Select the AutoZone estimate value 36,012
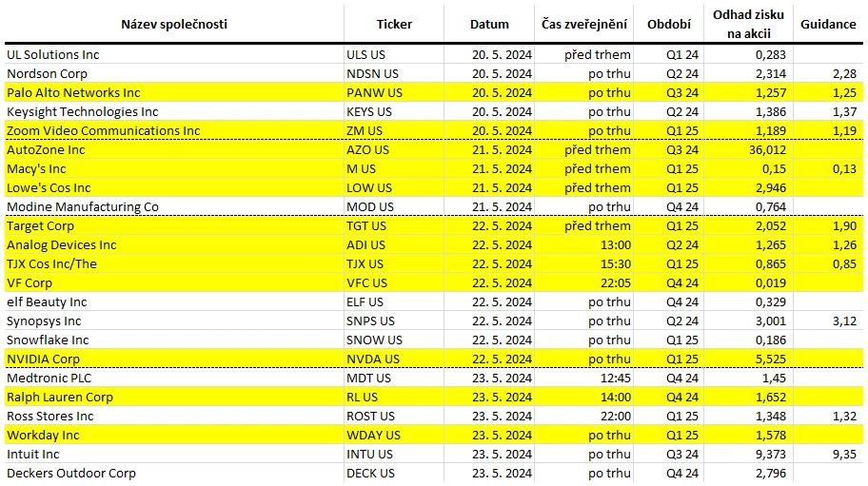This screenshot has width=868, height=486. point(767,150)
